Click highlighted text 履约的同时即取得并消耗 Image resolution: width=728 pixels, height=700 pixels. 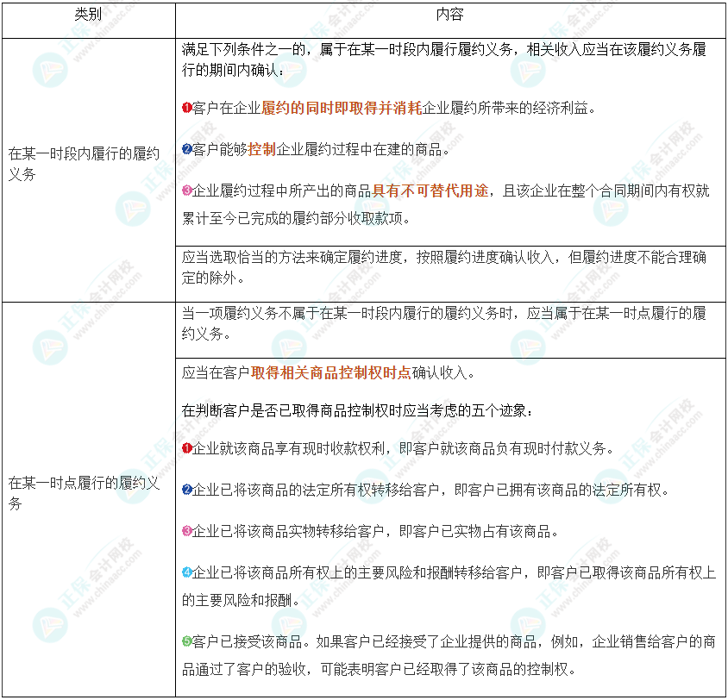click(342, 109)
